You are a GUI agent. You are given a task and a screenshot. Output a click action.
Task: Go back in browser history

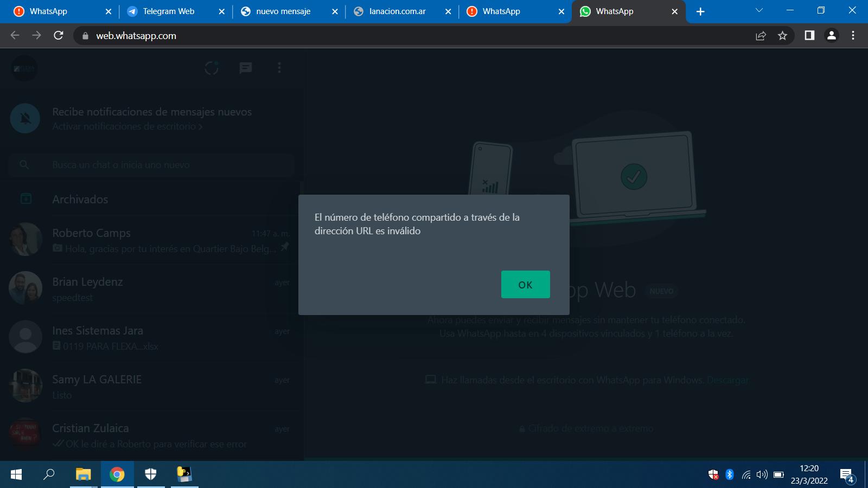point(15,35)
